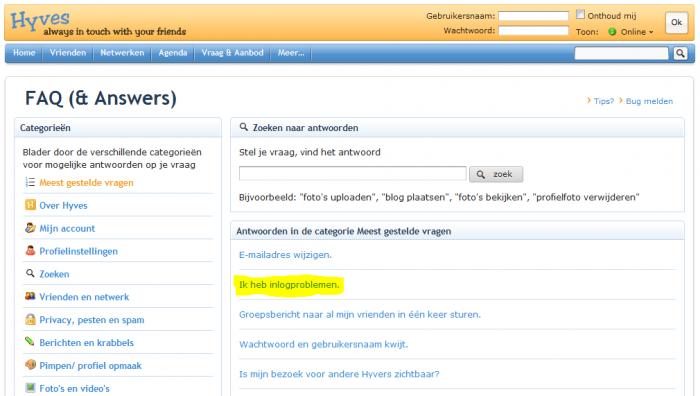
Task: Select Berichten en krabbels category link
Action: point(87,343)
